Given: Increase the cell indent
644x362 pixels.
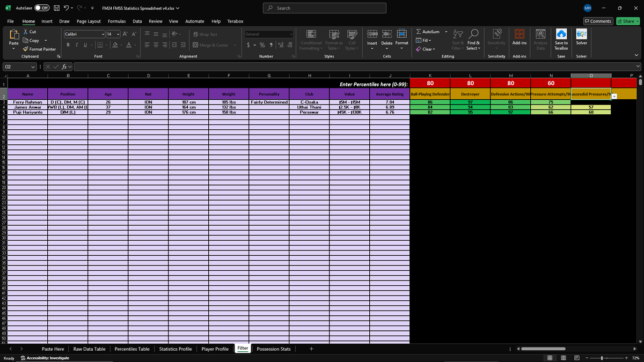Looking at the screenshot, I should click(184, 45).
